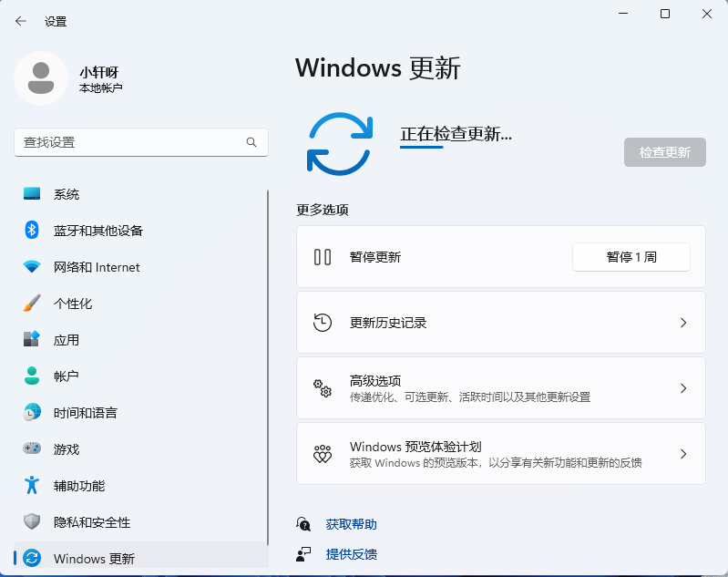Click the pause icon beside 暂停更新

pyautogui.click(x=323, y=257)
